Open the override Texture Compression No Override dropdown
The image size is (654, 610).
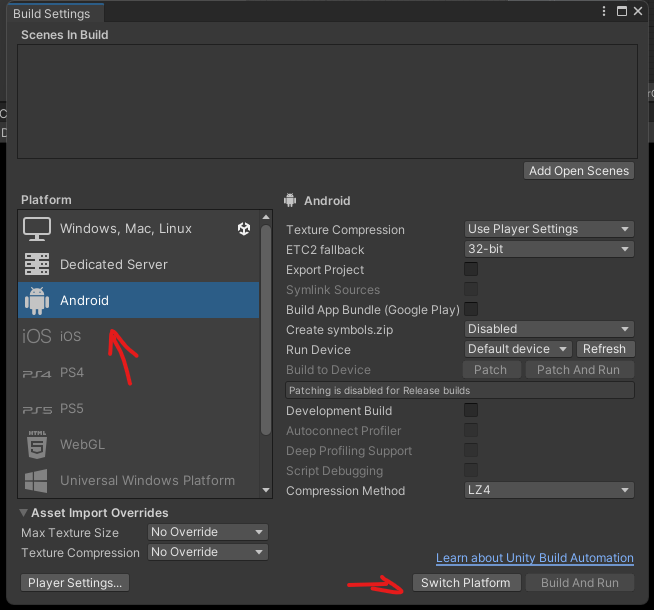click(x=208, y=552)
